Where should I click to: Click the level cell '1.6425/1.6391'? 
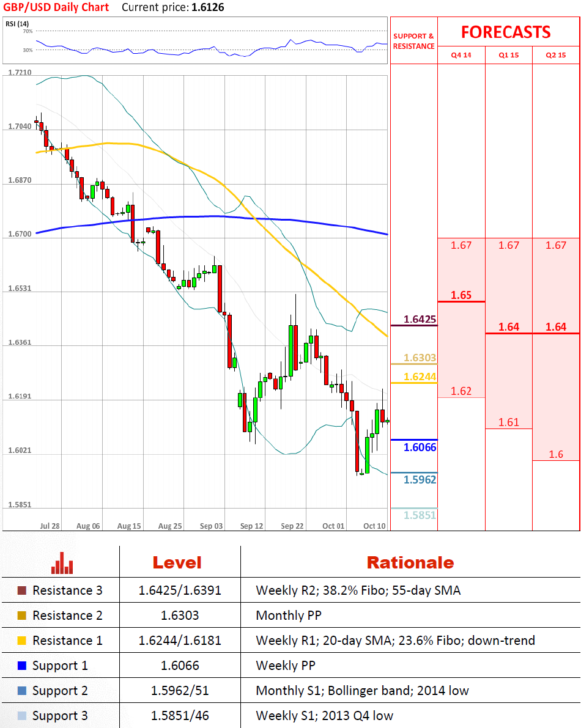pyautogui.click(x=180, y=590)
